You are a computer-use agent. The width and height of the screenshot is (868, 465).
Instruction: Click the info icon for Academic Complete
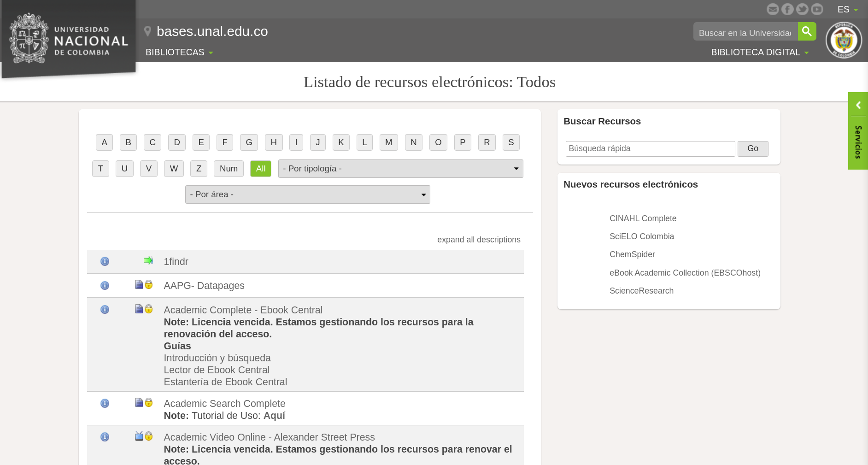click(x=105, y=309)
